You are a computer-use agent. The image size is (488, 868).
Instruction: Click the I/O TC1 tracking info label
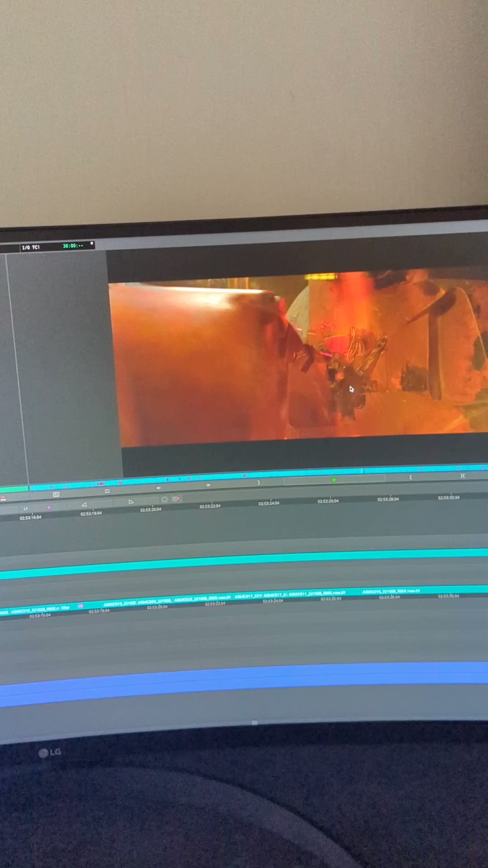(x=31, y=247)
